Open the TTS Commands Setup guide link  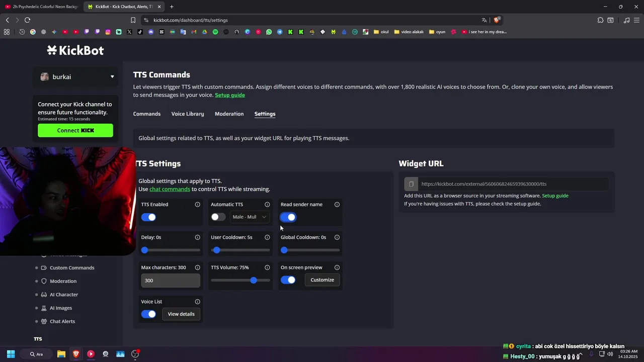[230, 95]
